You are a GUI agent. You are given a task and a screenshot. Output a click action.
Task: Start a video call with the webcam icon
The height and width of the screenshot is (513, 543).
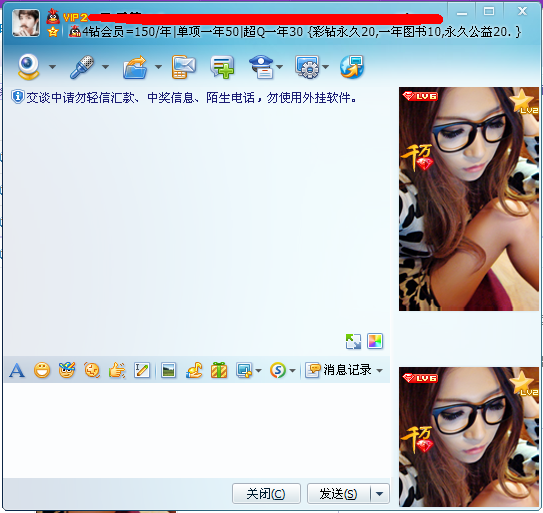[29, 67]
